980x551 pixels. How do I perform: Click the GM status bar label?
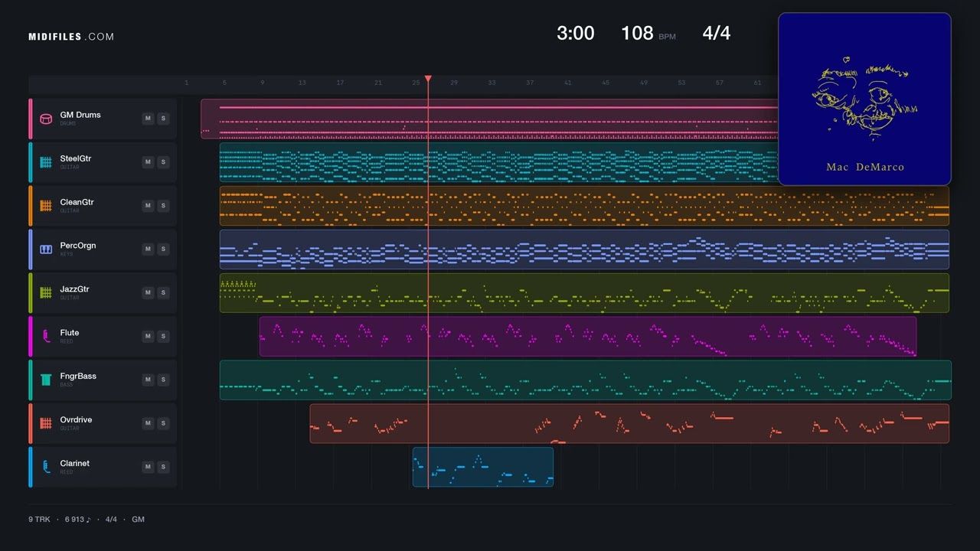coord(138,520)
